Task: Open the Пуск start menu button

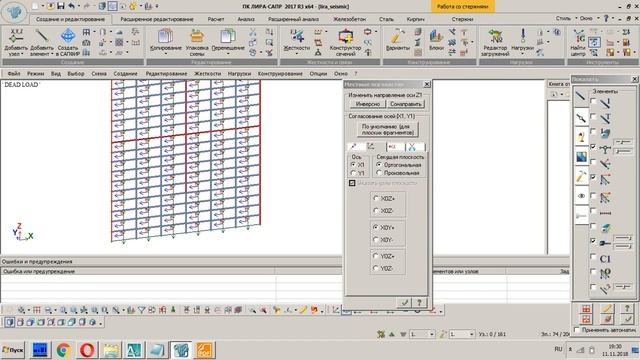Action: [x=13, y=350]
